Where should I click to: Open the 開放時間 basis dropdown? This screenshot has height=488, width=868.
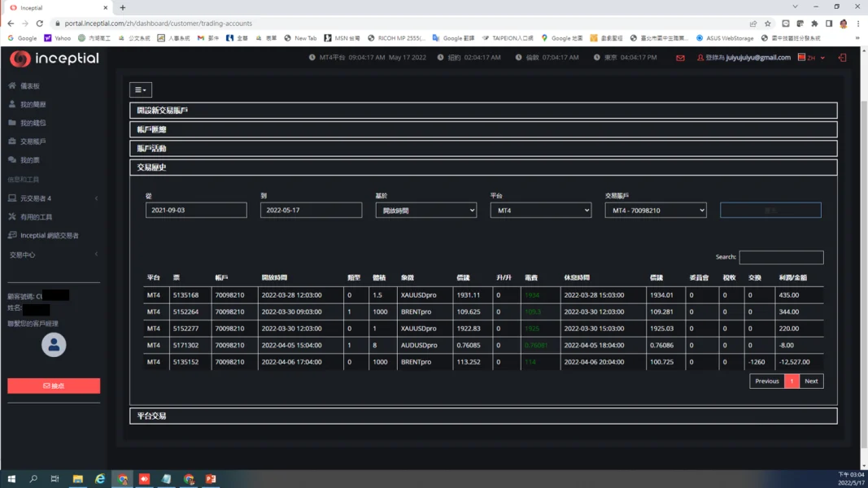(x=425, y=211)
